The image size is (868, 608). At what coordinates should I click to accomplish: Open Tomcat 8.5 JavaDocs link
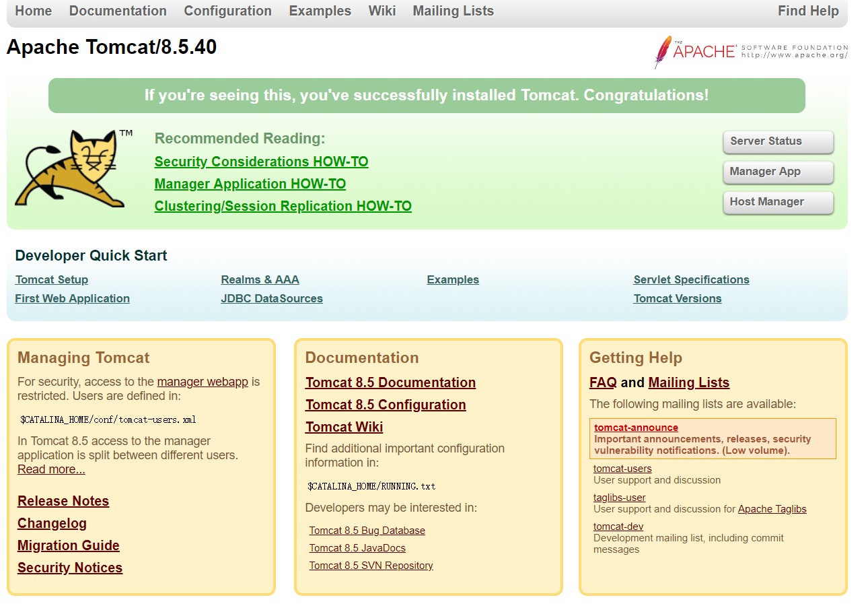pos(357,548)
